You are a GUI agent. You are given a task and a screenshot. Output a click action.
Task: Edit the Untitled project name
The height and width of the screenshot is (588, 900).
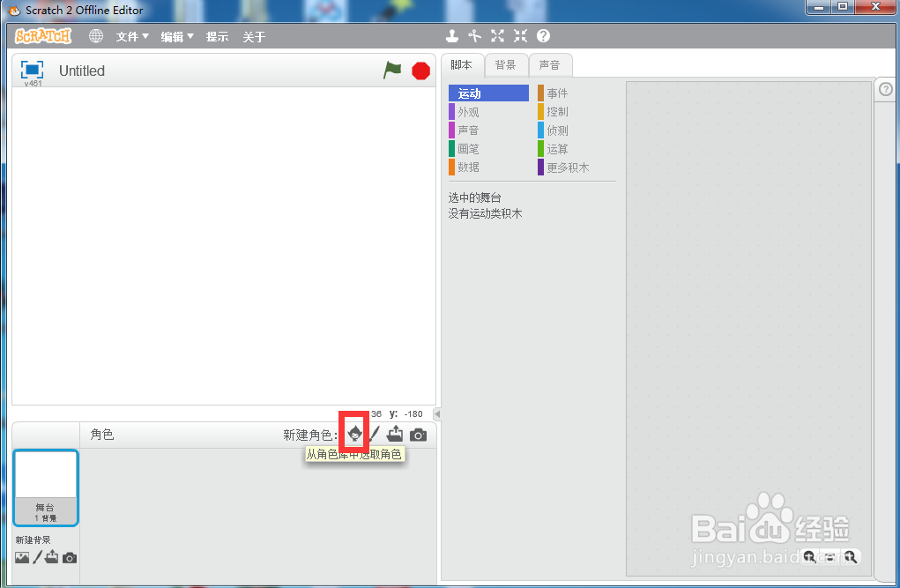pos(82,71)
